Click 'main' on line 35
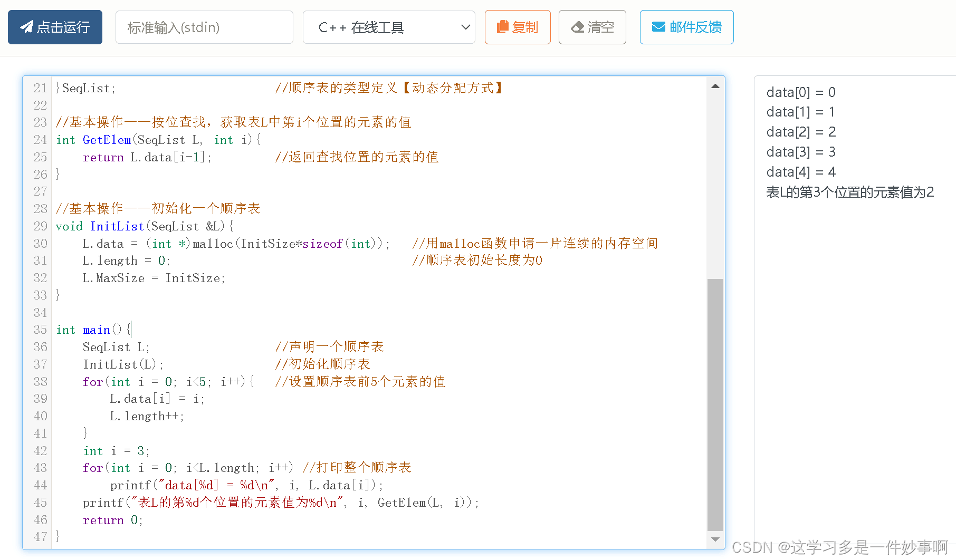The height and width of the screenshot is (560, 956). (97, 330)
